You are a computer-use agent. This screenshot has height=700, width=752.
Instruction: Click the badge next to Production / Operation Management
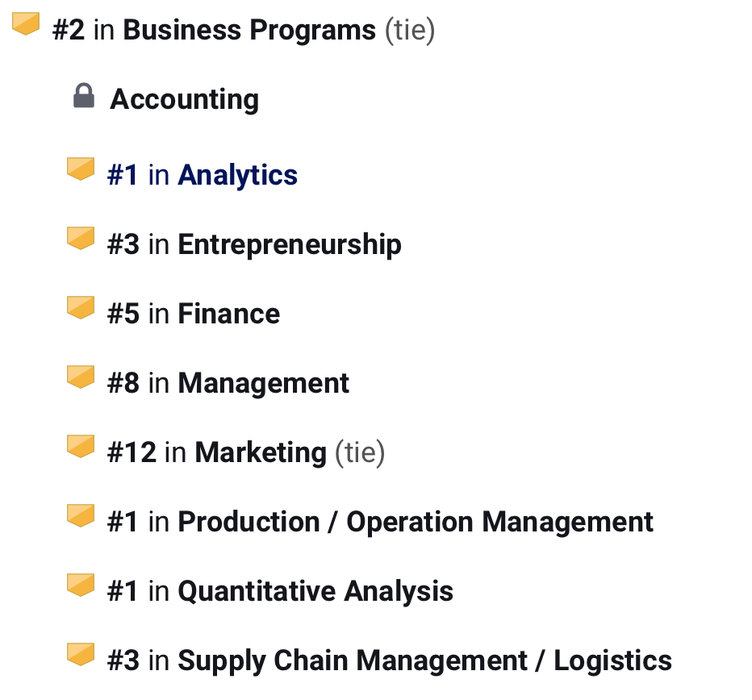pyautogui.click(x=81, y=515)
